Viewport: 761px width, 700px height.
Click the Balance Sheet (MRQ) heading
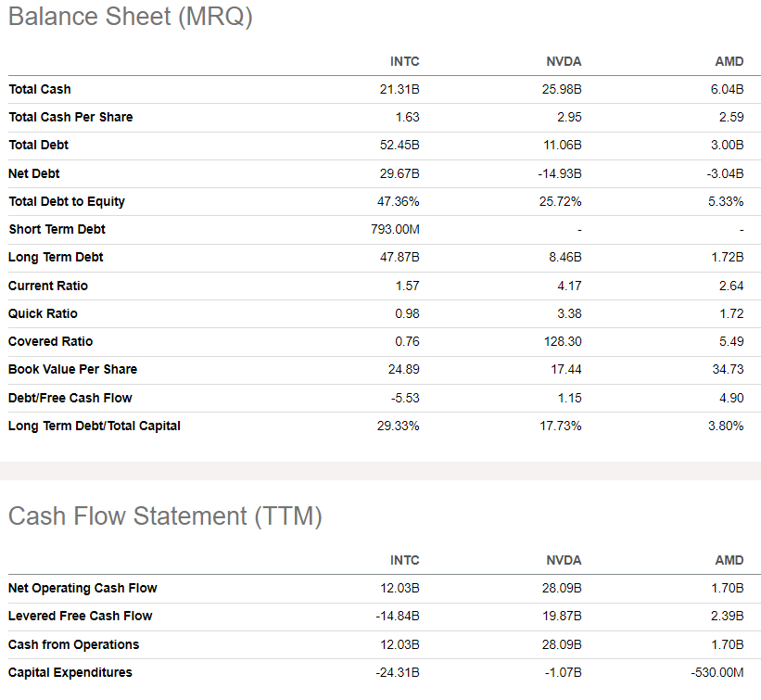(131, 17)
